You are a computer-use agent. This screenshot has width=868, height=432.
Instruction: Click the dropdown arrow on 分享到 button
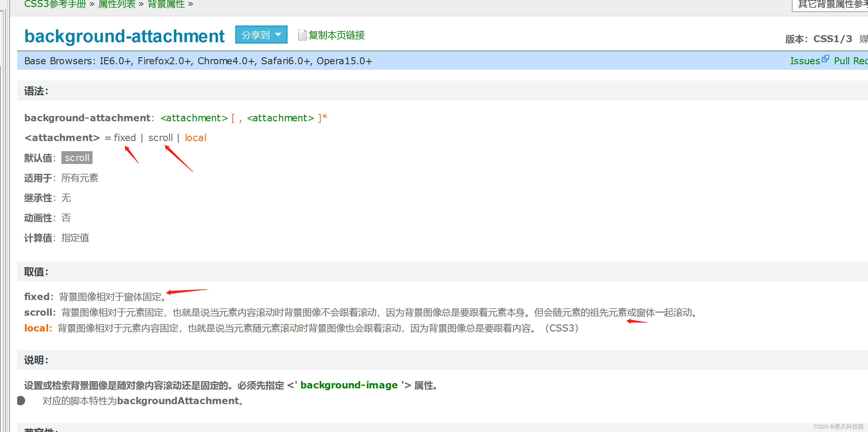278,35
